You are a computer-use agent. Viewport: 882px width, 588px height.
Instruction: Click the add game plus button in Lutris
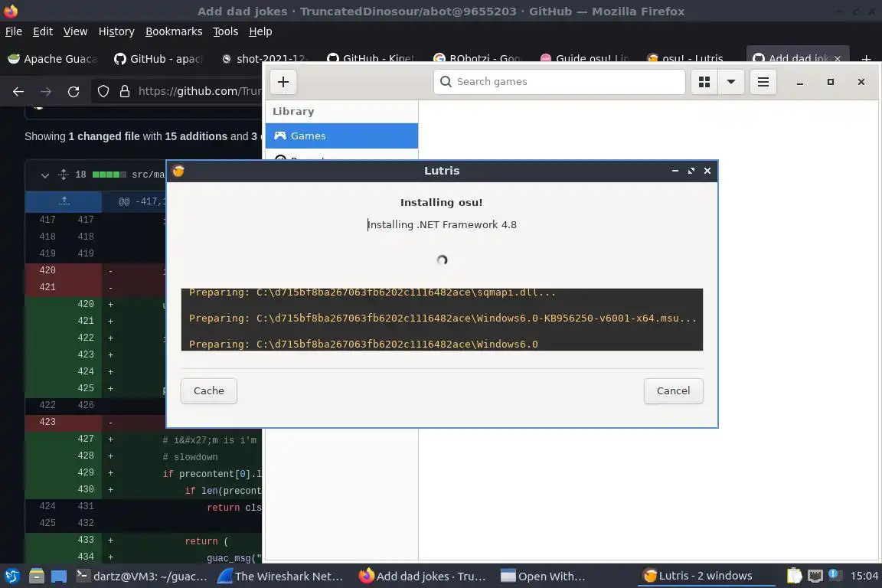pyautogui.click(x=283, y=82)
